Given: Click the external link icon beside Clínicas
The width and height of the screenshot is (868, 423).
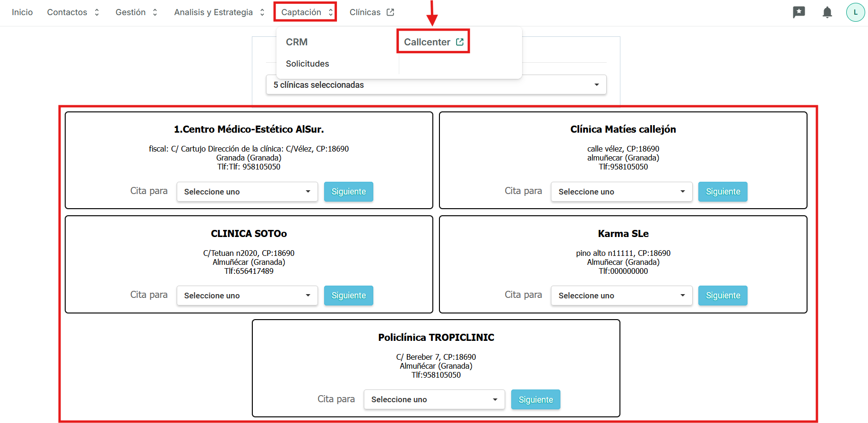Looking at the screenshot, I should click(x=390, y=12).
